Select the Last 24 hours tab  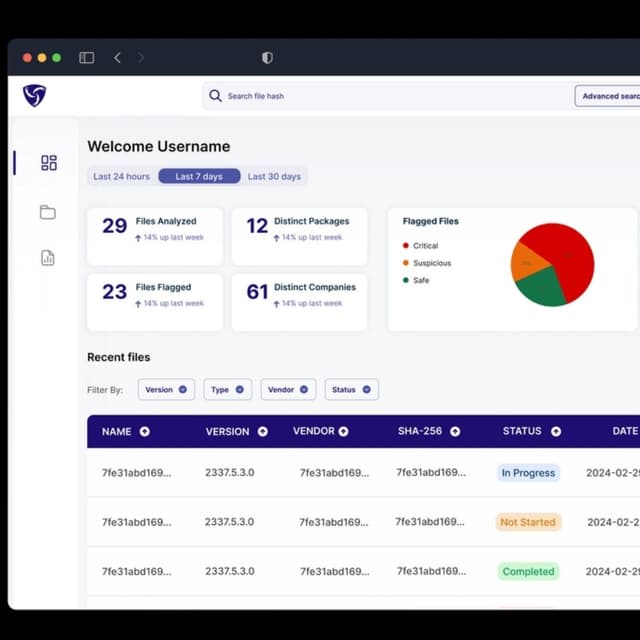[x=122, y=176]
